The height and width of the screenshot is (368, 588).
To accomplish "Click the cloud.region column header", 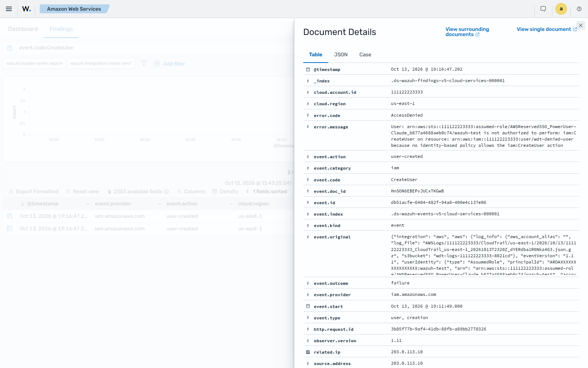I will click(x=253, y=204).
